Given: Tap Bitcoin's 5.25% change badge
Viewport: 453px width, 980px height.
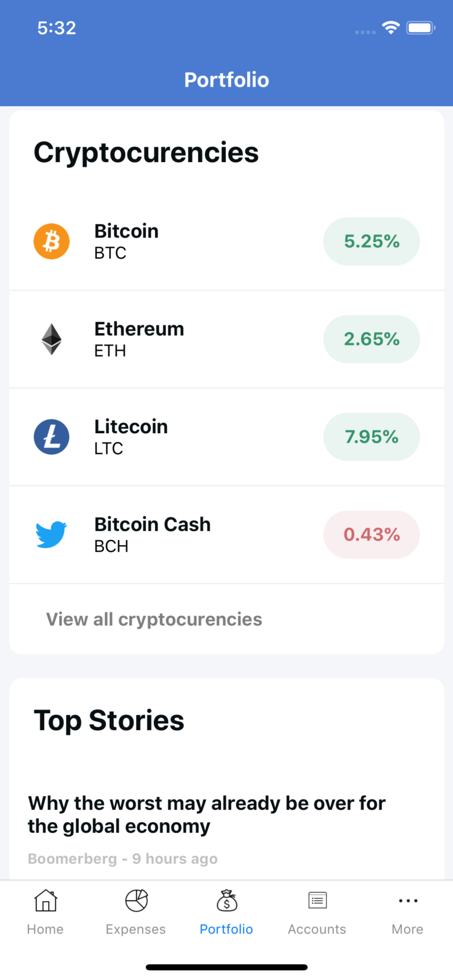Looking at the screenshot, I should (x=372, y=242).
